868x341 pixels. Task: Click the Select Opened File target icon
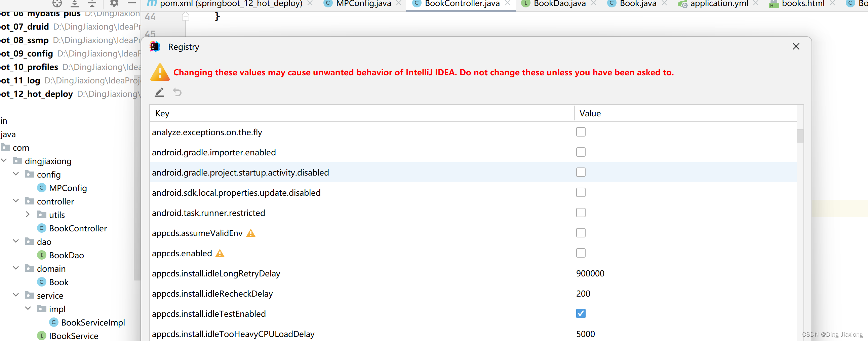(57, 3)
